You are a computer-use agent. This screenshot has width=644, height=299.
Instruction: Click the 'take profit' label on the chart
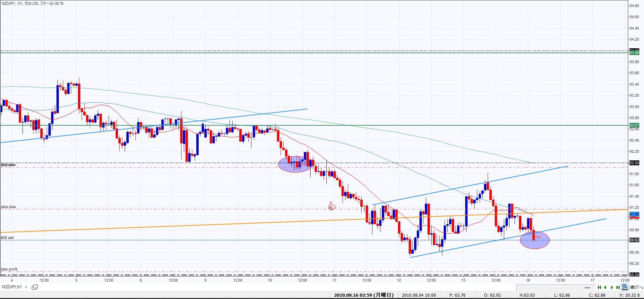(x=9, y=269)
